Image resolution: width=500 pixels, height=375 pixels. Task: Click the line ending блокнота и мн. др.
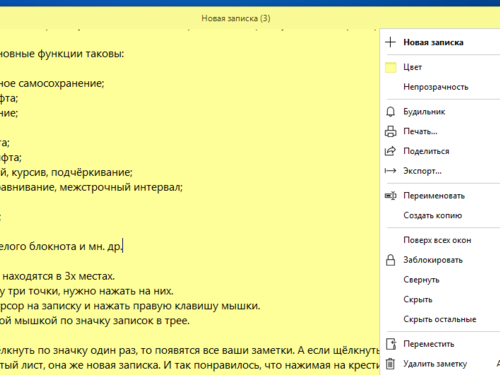click(61, 247)
